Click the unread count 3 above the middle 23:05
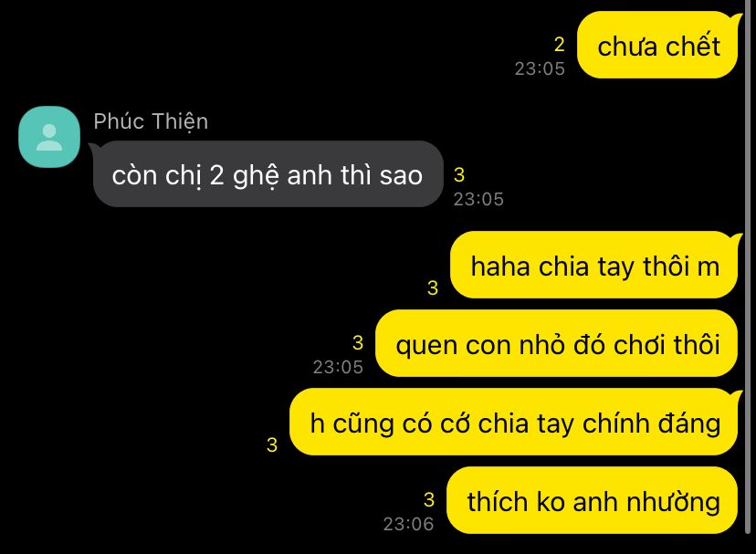Viewport: 756px width, 554px height. click(x=358, y=343)
